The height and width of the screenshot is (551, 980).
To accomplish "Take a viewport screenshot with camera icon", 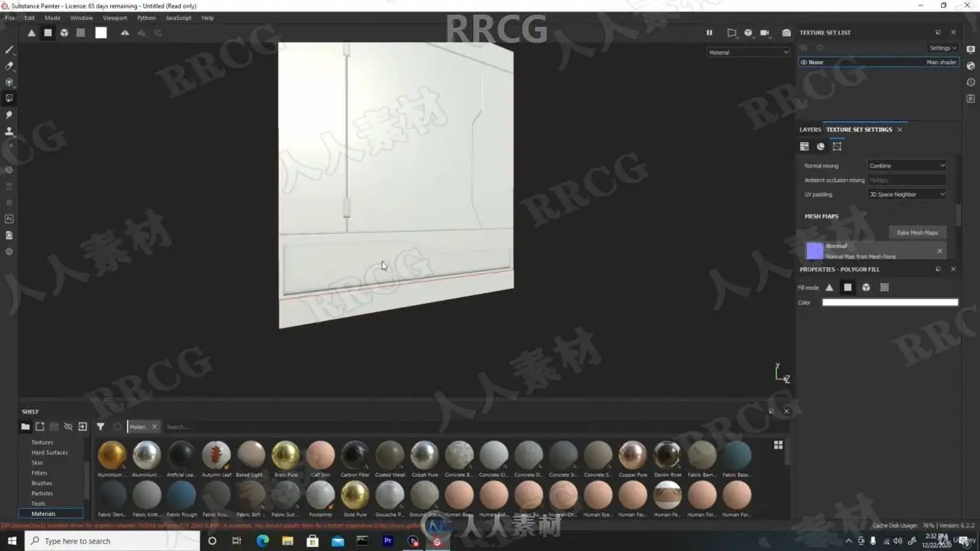I will click(x=786, y=33).
